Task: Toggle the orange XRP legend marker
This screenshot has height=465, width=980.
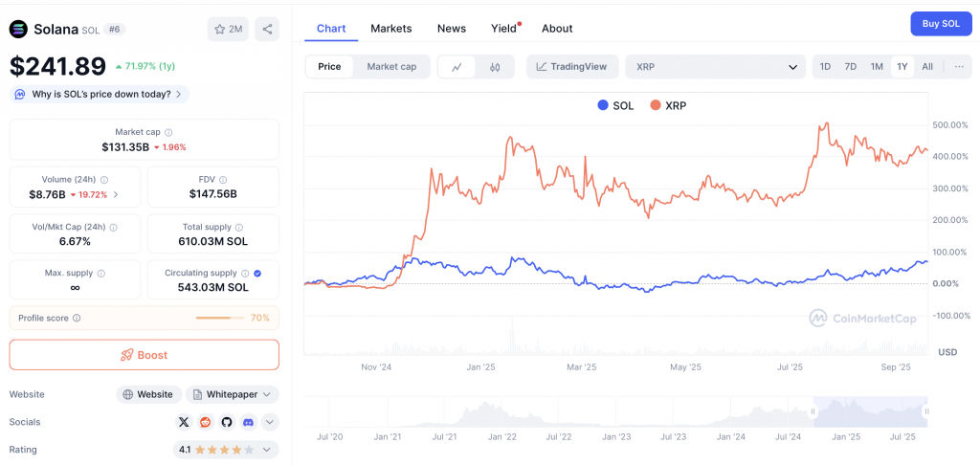Action: pos(656,105)
